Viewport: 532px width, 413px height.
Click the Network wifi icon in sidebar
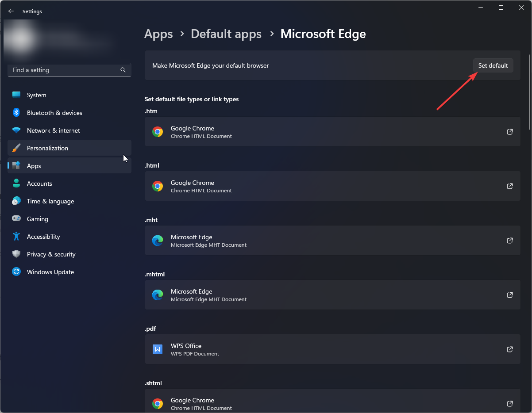(16, 130)
